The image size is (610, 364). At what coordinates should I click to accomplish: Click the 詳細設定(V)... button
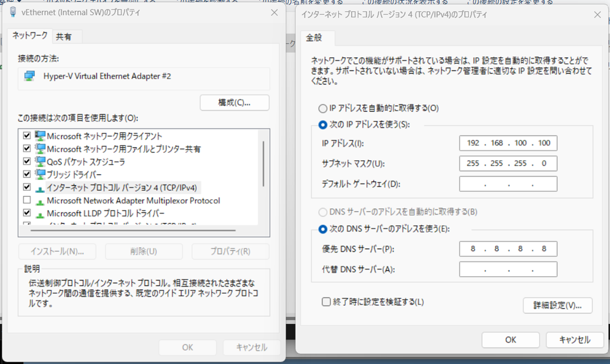tap(558, 305)
